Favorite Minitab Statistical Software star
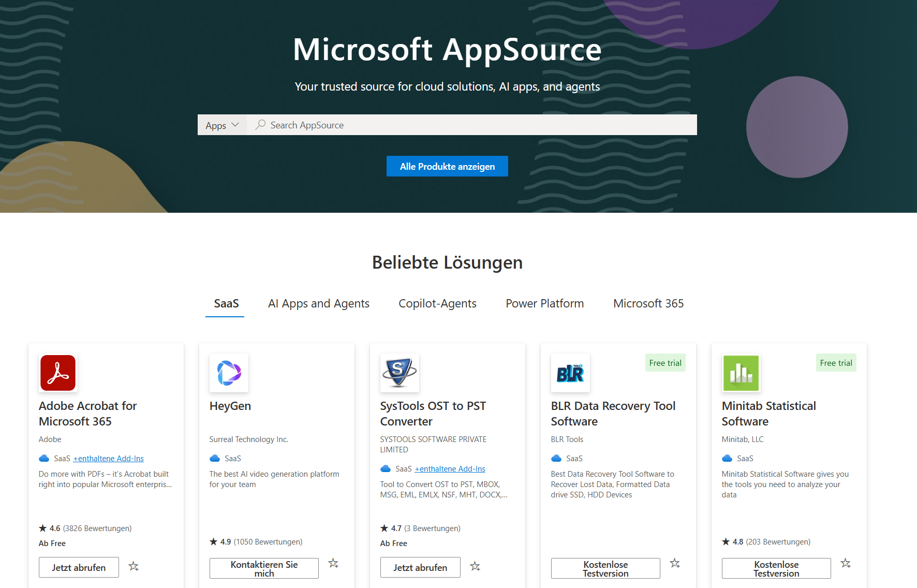Screen dimensions: 917x588 (846, 563)
